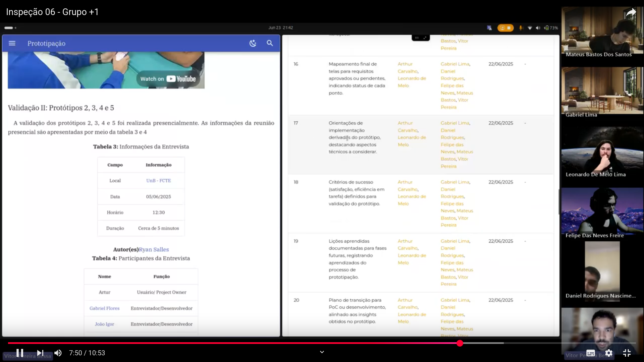Click the Inspeção 06 - Grupo +1 video title
Image resolution: width=644 pixels, height=362 pixels.
click(52, 12)
